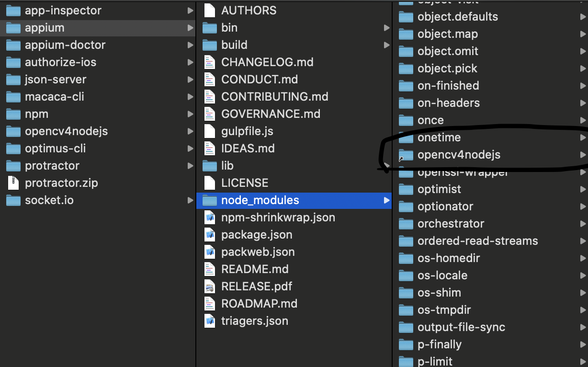Click the CHANGELOG.md document icon
588x367 pixels.
click(x=210, y=62)
